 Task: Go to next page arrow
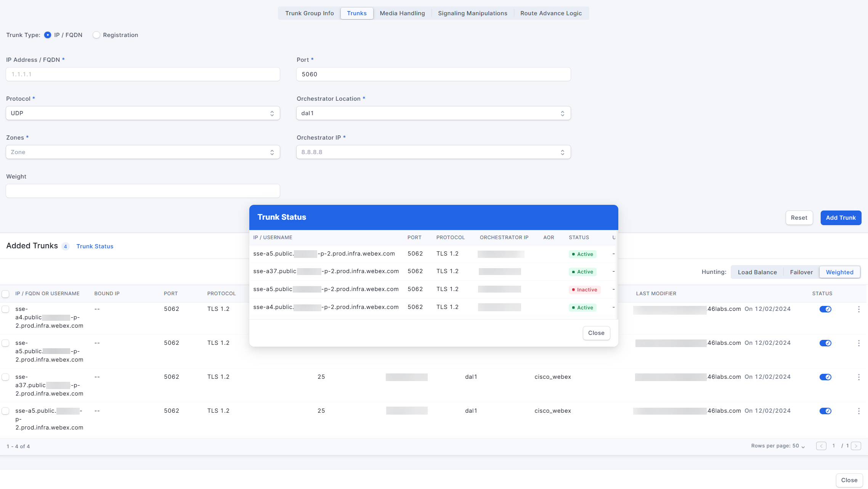tap(856, 446)
